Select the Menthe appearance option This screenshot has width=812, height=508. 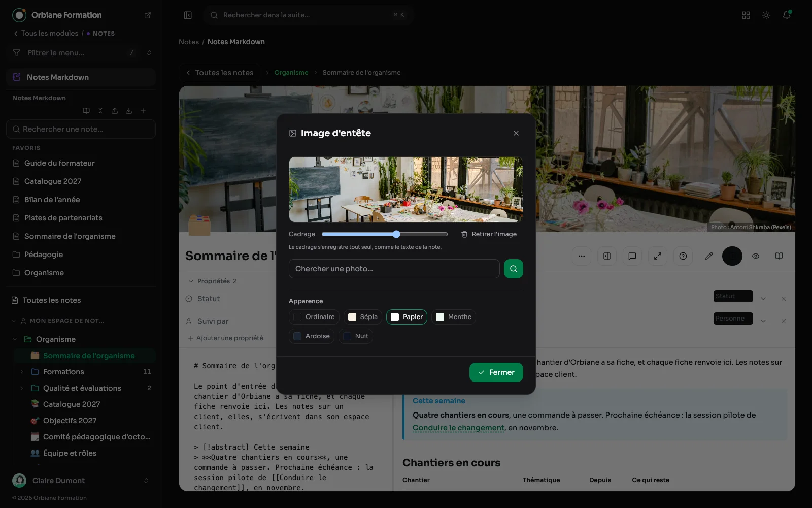click(454, 317)
